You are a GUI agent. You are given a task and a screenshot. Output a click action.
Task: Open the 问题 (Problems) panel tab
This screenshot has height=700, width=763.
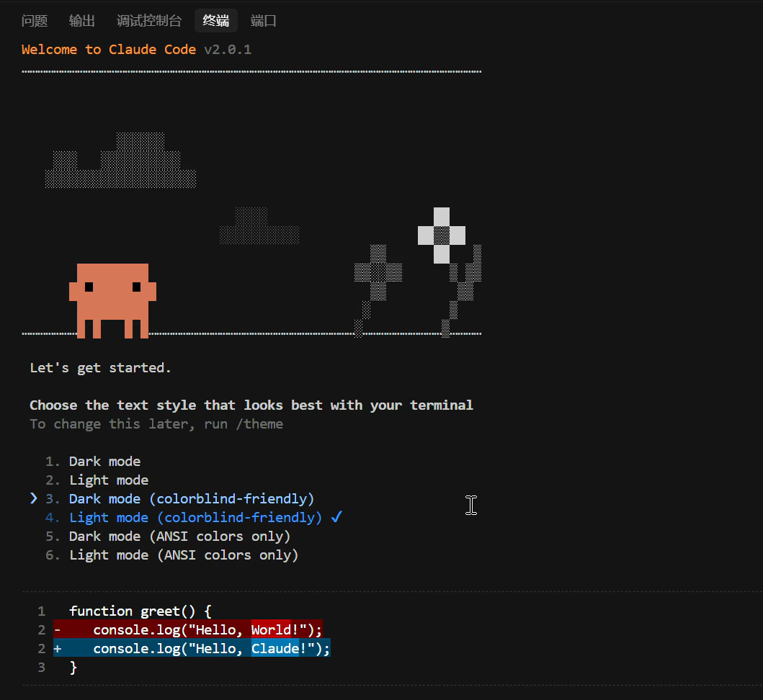[x=35, y=21]
